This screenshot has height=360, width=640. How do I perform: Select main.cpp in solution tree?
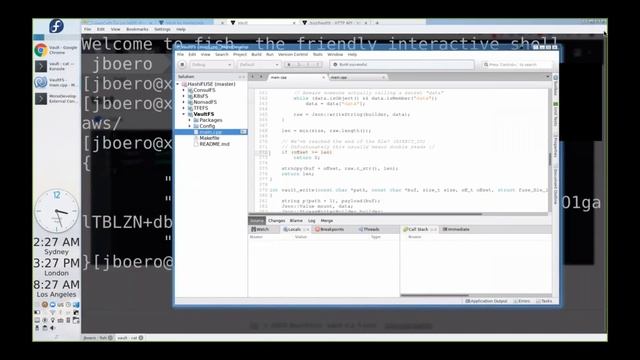point(211,132)
